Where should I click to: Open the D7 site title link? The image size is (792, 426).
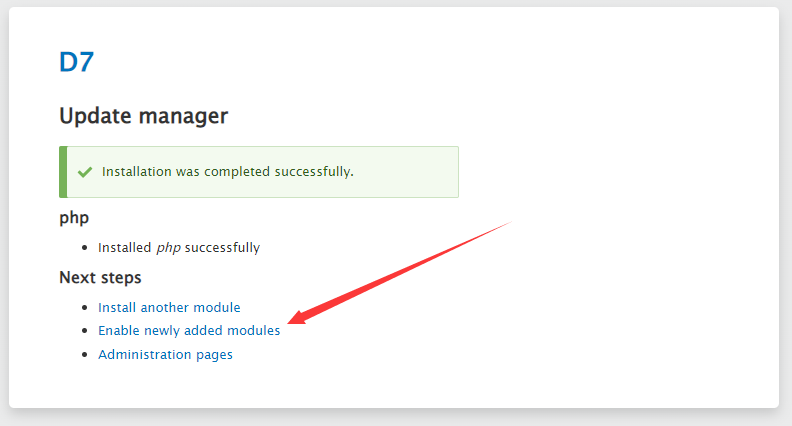click(x=76, y=62)
